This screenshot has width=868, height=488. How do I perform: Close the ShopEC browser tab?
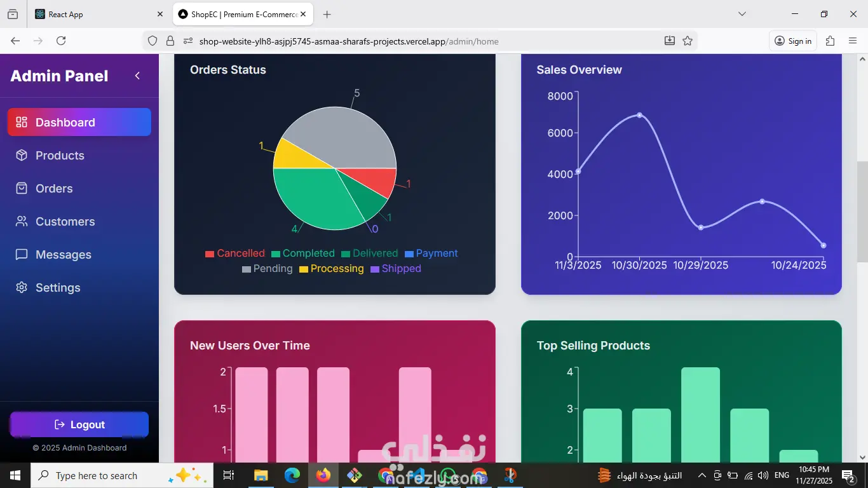303,14
